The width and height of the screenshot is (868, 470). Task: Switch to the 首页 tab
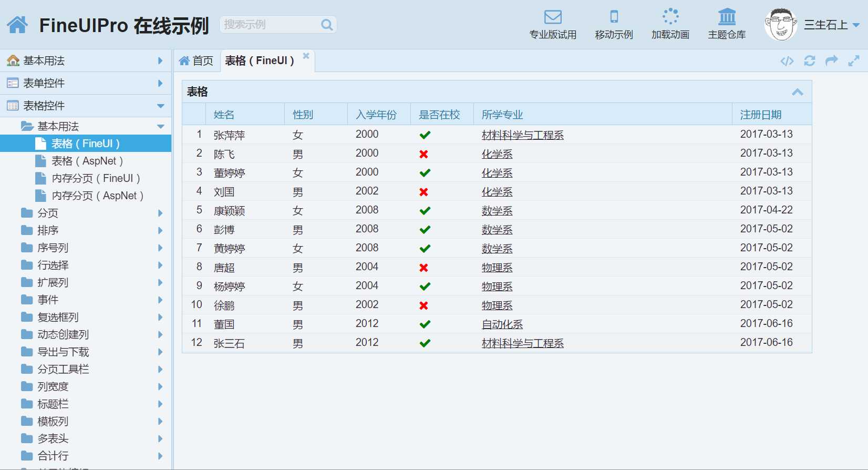pyautogui.click(x=196, y=61)
